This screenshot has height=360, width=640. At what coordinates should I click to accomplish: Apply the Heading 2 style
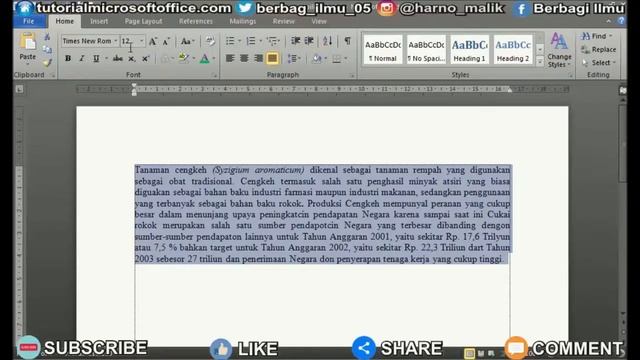513,50
